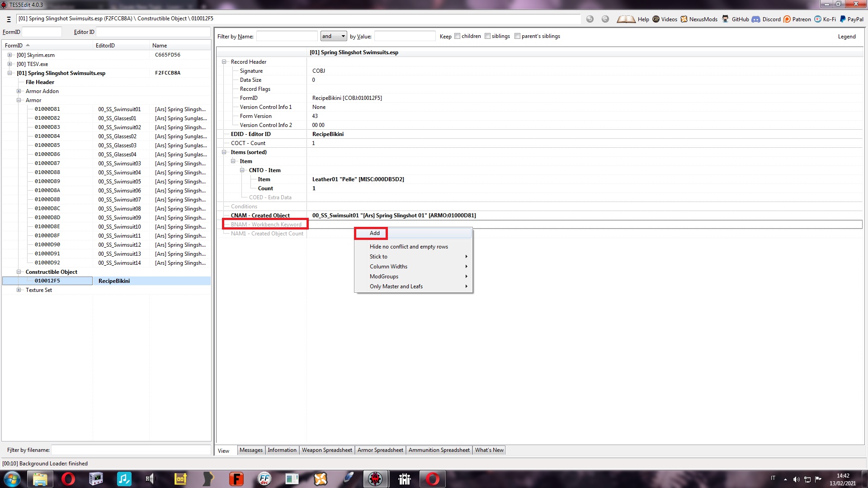Screen dimensions: 868x488
Task: Open the Ko-Fi link
Action: pos(825,19)
